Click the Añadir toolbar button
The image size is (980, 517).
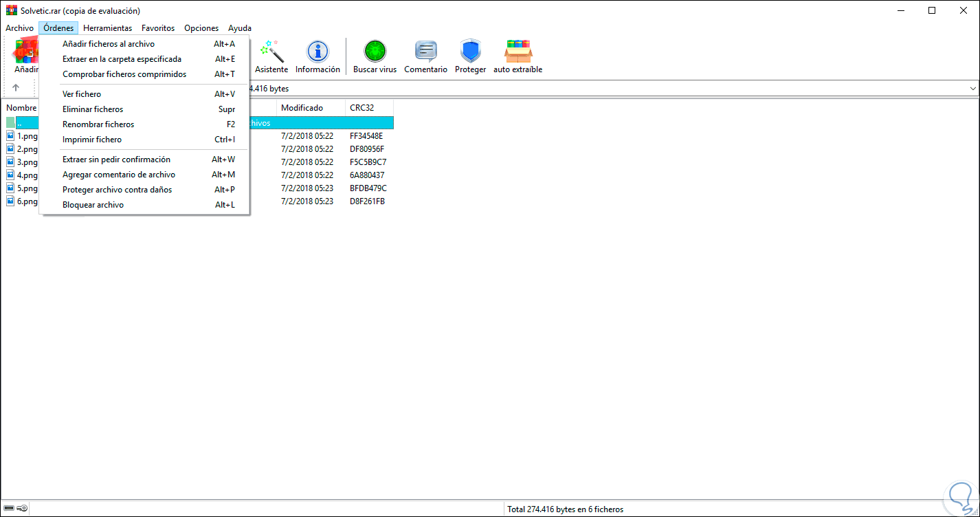coord(27,56)
